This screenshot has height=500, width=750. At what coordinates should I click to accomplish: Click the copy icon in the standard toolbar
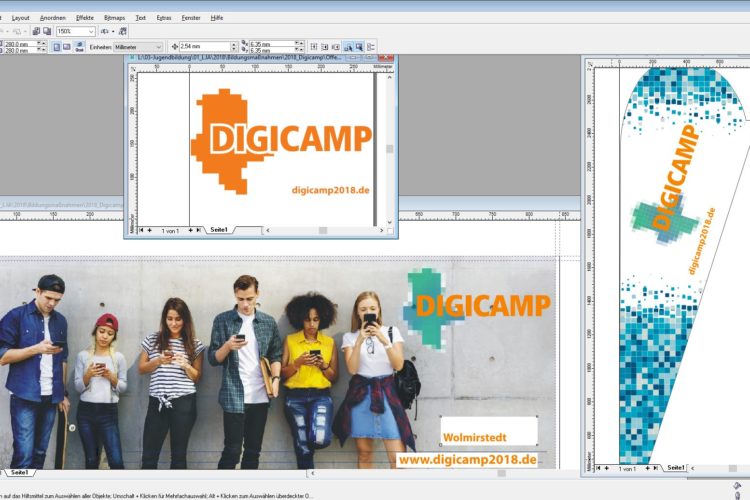click(x=36, y=31)
